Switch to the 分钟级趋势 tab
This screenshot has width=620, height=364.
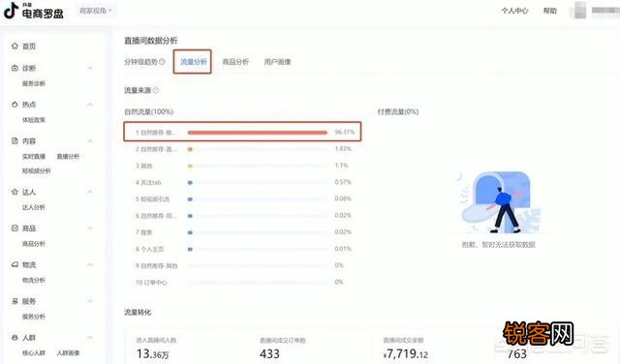tap(140, 62)
